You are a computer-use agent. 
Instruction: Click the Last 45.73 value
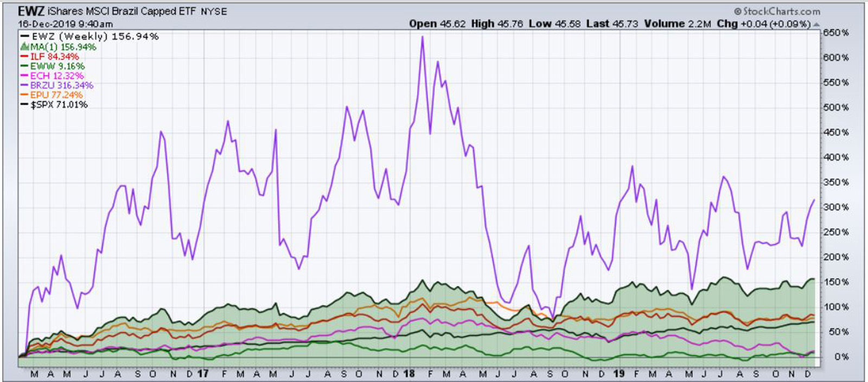pos(612,24)
